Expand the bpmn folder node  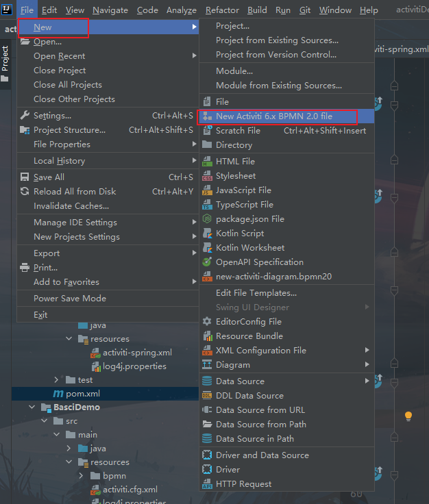(81, 476)
